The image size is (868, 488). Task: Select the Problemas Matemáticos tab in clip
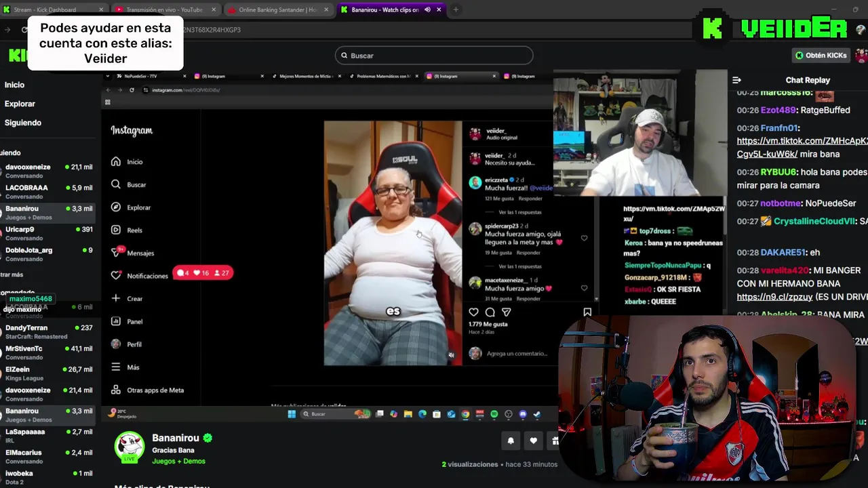[x=383, y=76]
